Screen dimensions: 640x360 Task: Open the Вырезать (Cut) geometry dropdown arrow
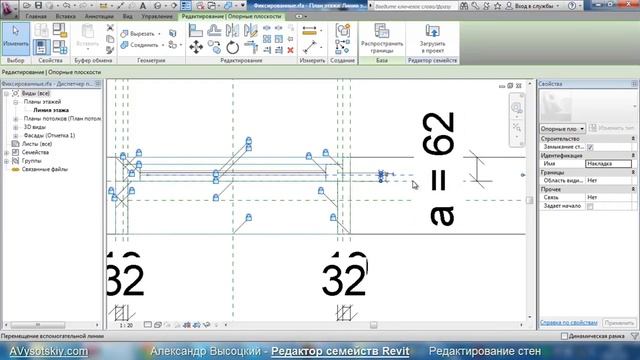click(x=159, y=34)
